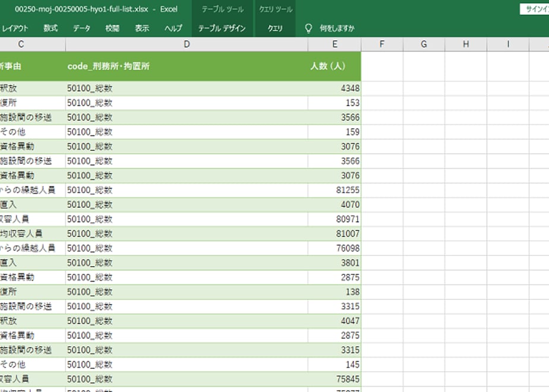Screen dimensions: 549x392
Task: Open the 表示 ribbon tab
Action: 142,29
